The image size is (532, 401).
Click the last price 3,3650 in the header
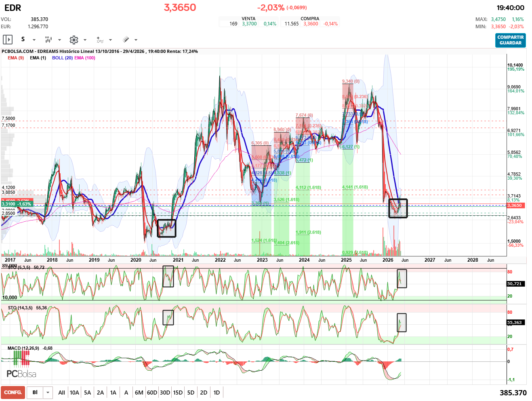coord(180,7)
